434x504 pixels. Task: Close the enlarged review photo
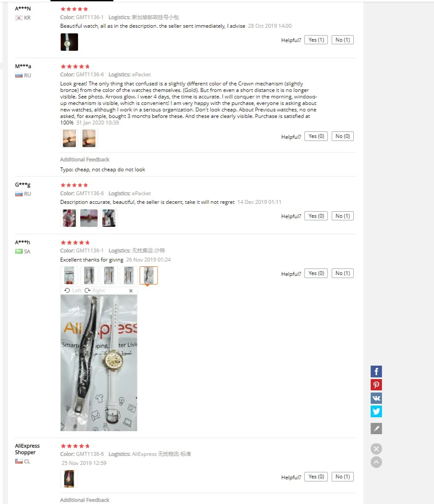[131, 291]
